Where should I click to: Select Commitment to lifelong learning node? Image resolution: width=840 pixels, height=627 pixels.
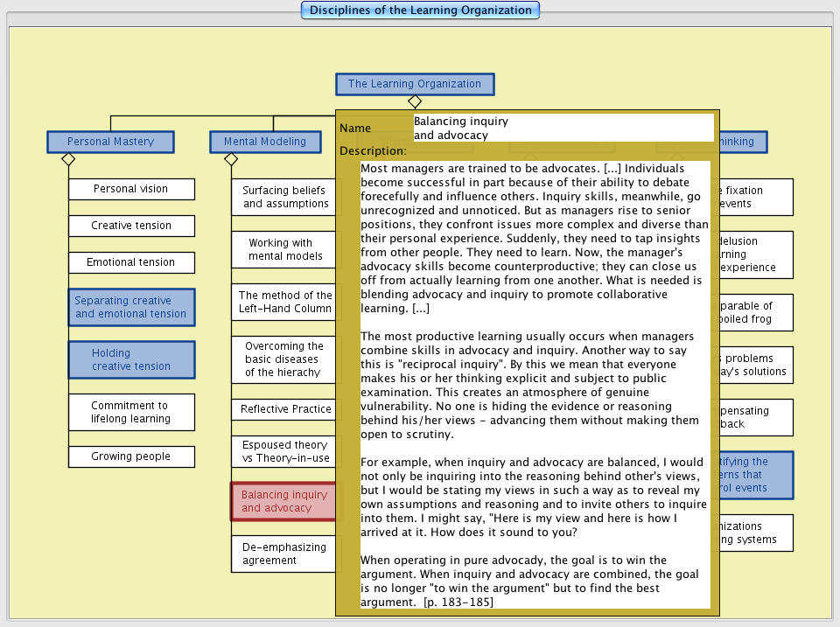131,412
